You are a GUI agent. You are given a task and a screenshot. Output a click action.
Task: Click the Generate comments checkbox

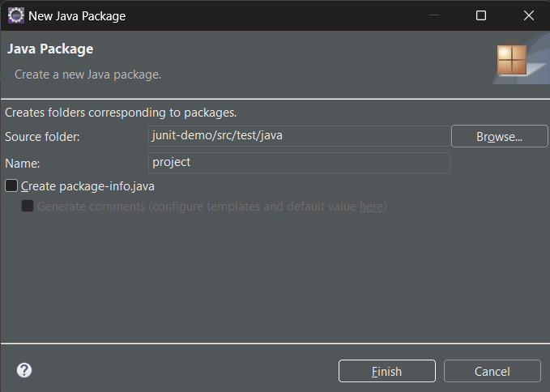coord(28,207)
